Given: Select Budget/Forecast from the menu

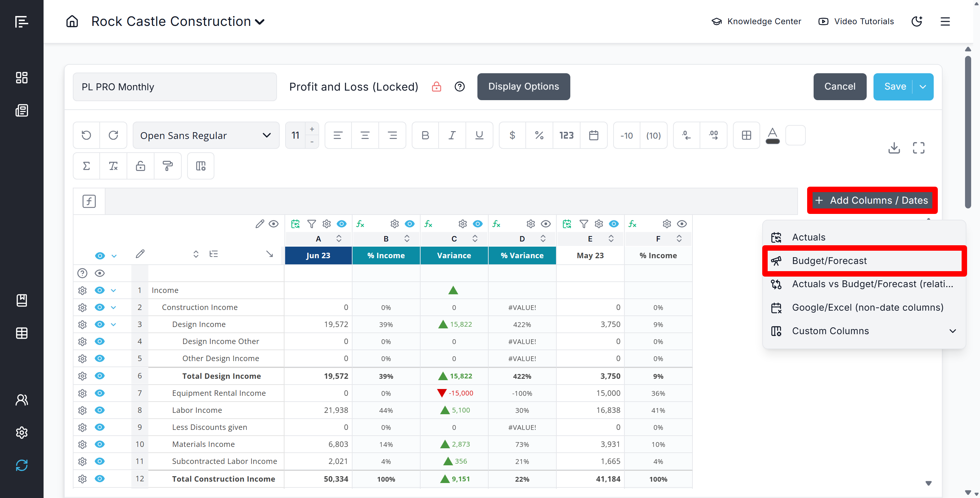Looking at the screenshot, I should point(829,261).
